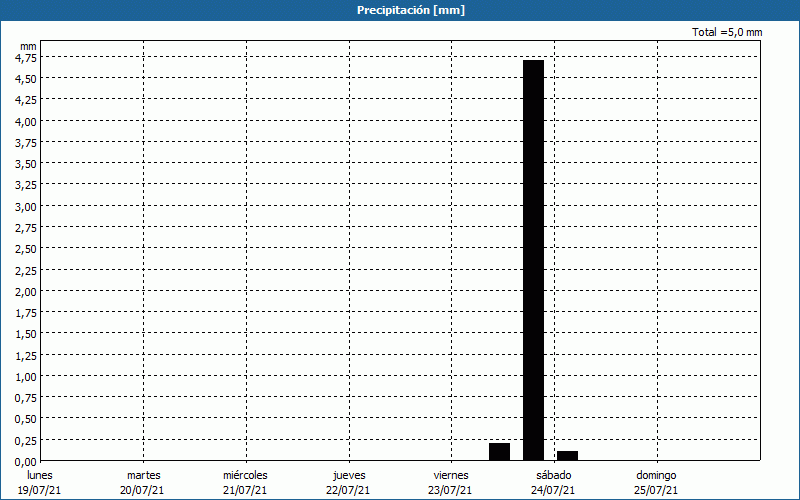Select the 23/07/21 date label
The height and width of the screenshot is (500, 800).
[x=450, y=490]
